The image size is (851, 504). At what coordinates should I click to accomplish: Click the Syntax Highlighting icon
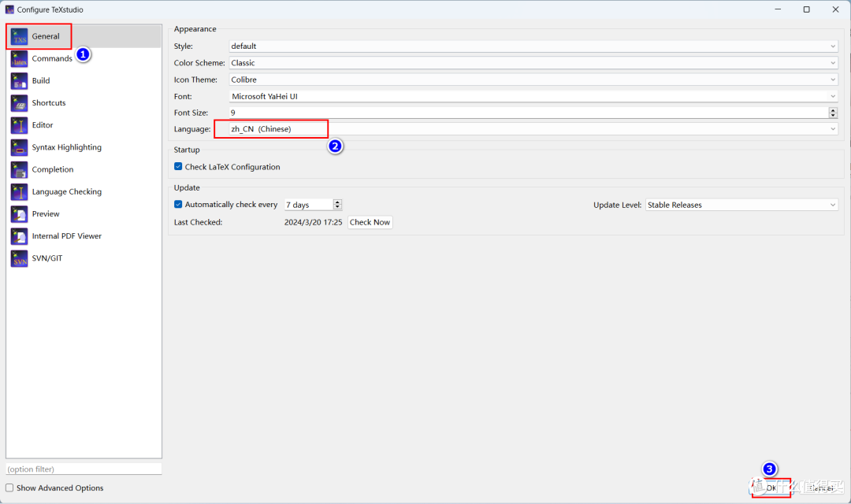click(19, 147)
